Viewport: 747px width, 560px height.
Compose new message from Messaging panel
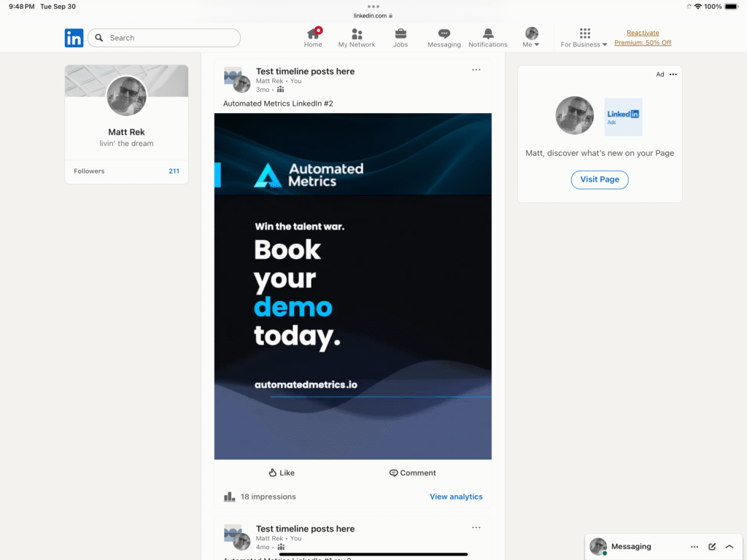(x=712, y=547)
